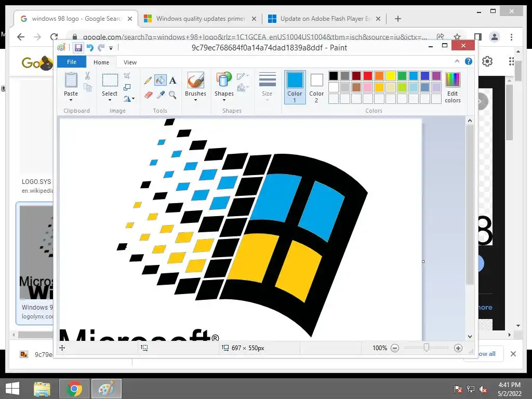The image size is (532, 399).
Task: Click Chrome's back navigation arrow
Action: 21,37
